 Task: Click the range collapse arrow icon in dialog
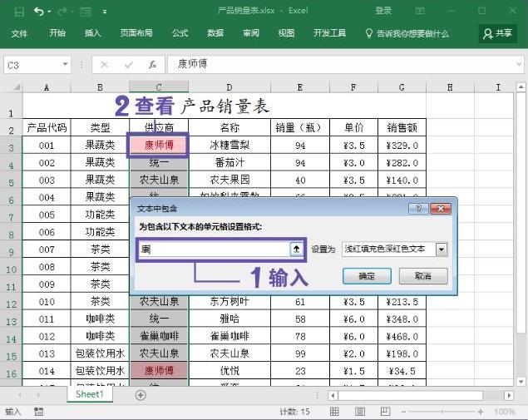click(x=296, y=250)
